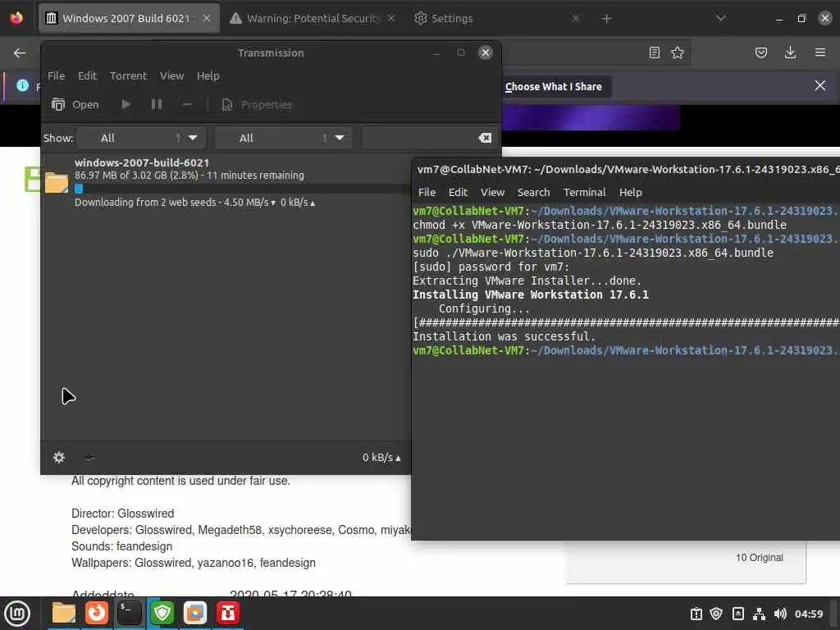Expand the first Show All filter dropdown
Image resolution: width=840 pixels, height=630 pixels.
[141, 138]
